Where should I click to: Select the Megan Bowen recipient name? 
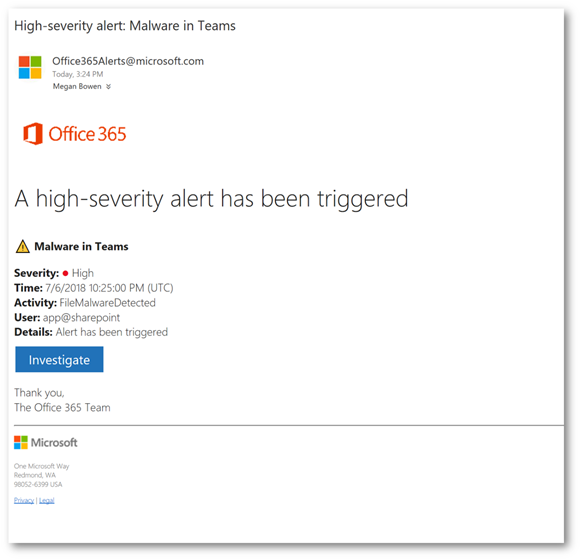click(x=77, y=86)
